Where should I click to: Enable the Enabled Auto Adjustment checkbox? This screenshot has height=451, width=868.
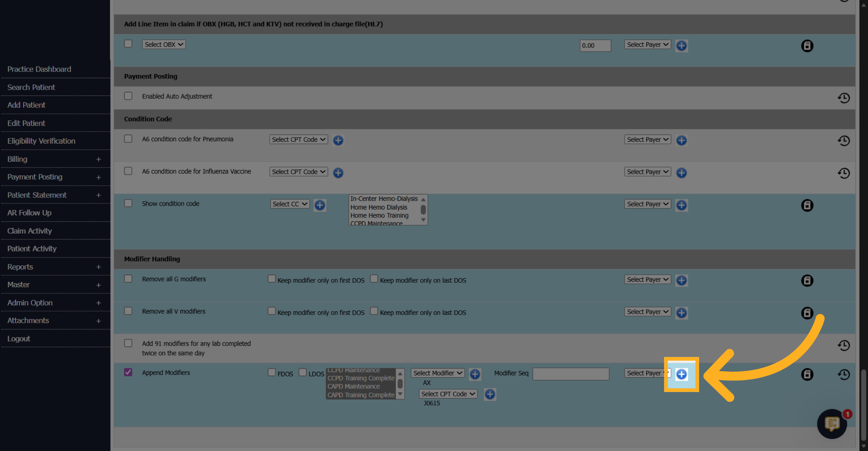128,96
